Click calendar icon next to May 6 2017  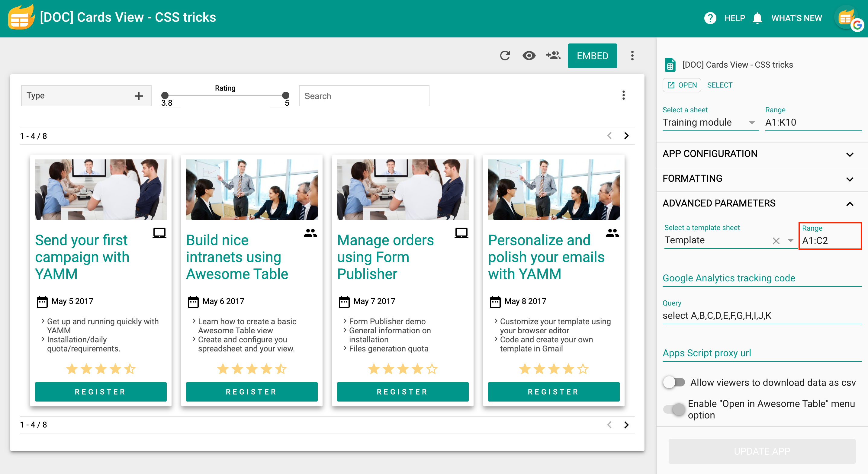click(x=193, y=302)
